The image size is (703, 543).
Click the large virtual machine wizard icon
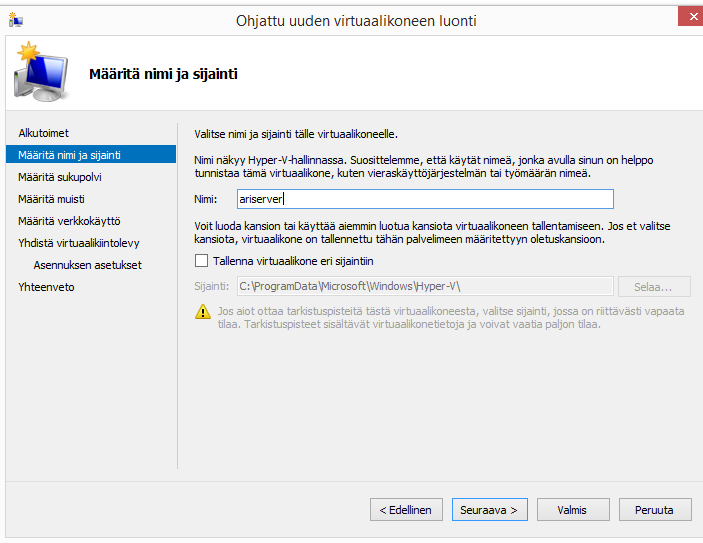click(x=42, y=72)
